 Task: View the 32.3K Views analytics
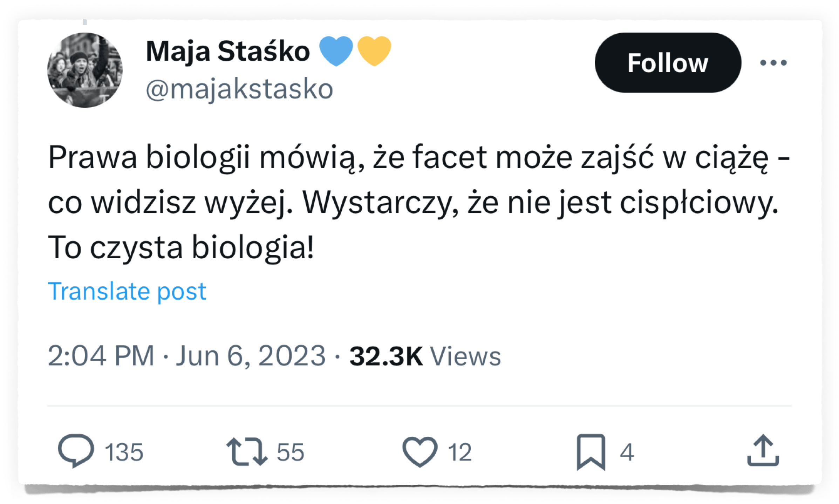425,356
